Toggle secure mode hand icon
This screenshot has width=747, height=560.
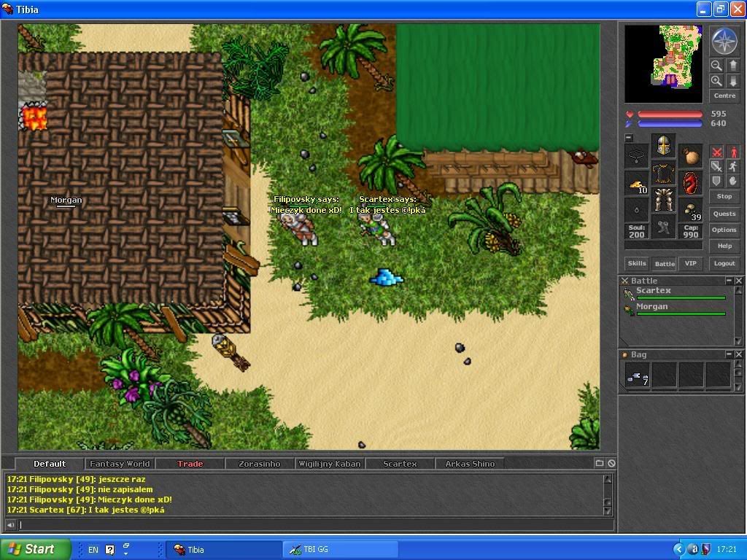point(733,181)
